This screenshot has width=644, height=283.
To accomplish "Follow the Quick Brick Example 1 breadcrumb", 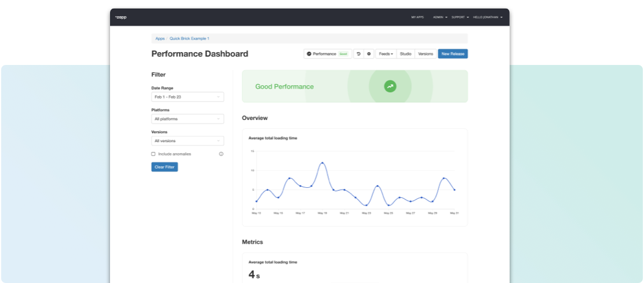I will 189,38.
